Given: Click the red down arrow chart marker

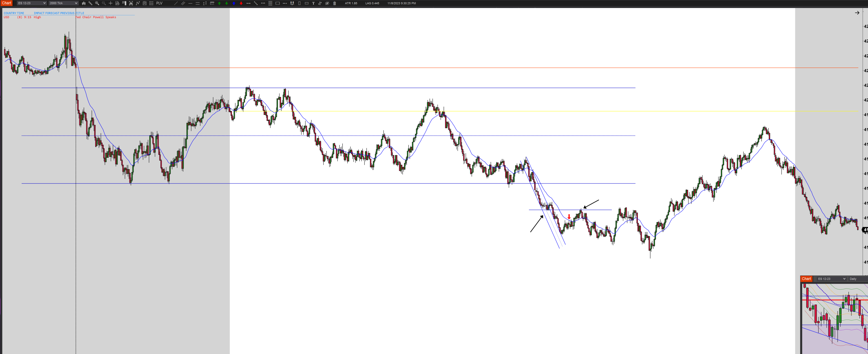Looking at the screenshot, I should coord(569,217).
